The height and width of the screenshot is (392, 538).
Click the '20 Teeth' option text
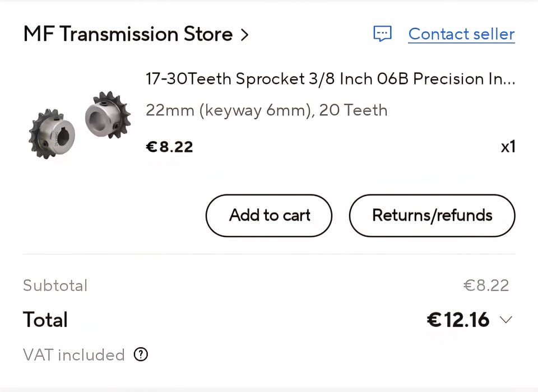click(x=354, y=110)
